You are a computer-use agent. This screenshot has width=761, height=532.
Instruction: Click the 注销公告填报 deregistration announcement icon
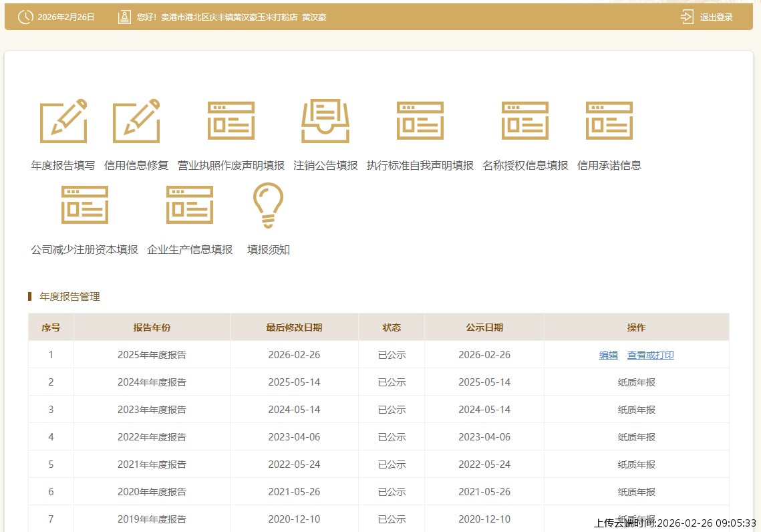[x=325, y=121]
